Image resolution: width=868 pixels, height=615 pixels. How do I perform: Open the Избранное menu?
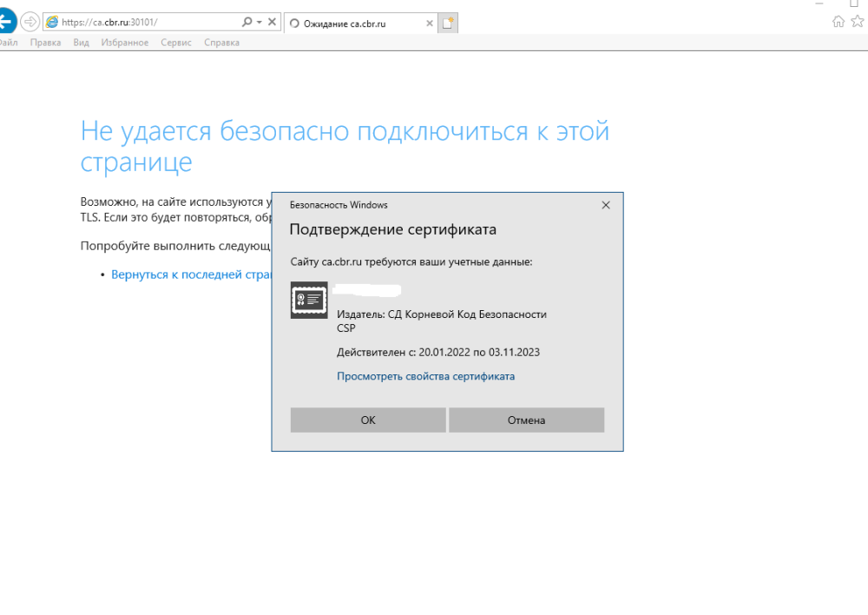click(124, 43)
